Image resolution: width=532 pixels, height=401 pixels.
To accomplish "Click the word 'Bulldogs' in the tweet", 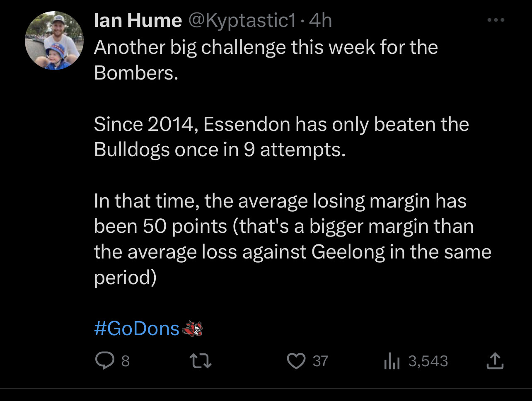I will [132, 150].
